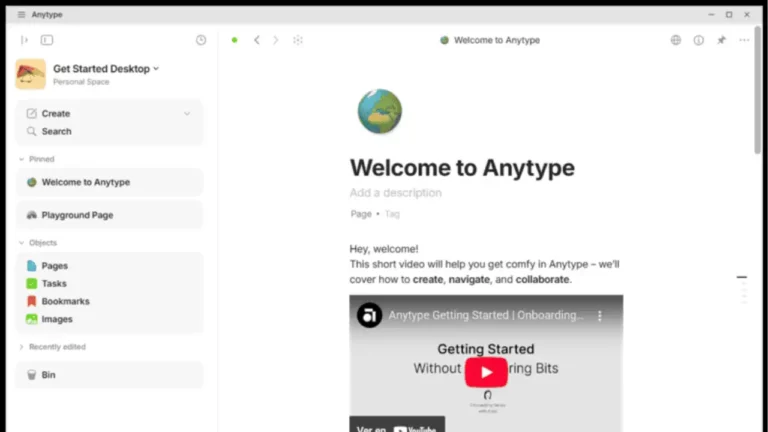Viewport: 768px width, 432px height.
Task: Click the YouTube channel logo in video
Action: click(369, 315)
